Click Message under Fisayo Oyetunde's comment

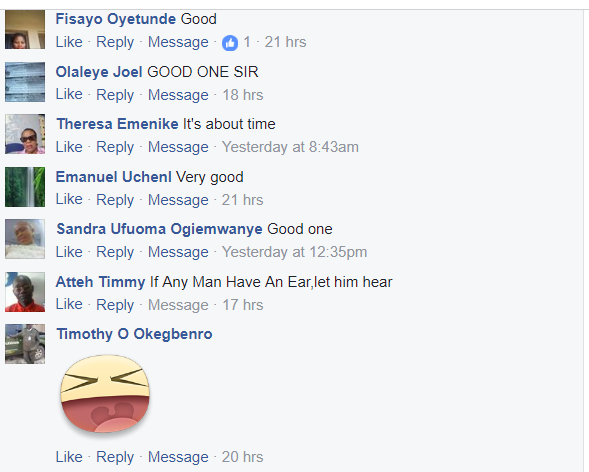click(178, 42)
